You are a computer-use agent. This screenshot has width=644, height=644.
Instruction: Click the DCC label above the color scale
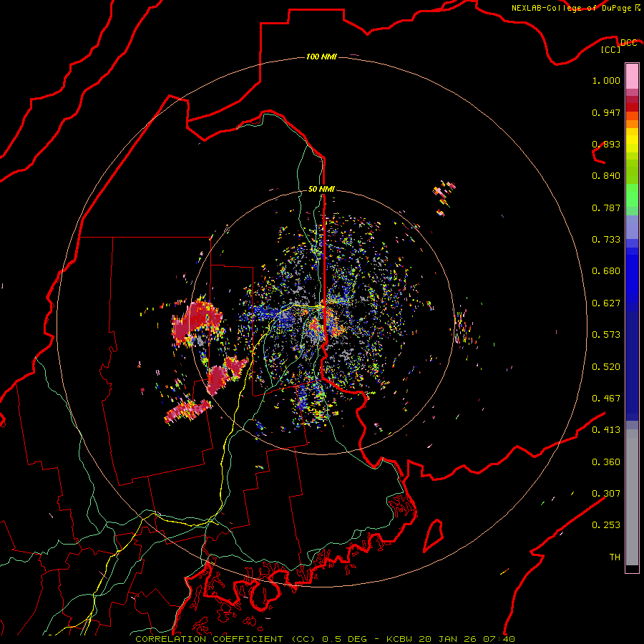[x=628, y=42]
